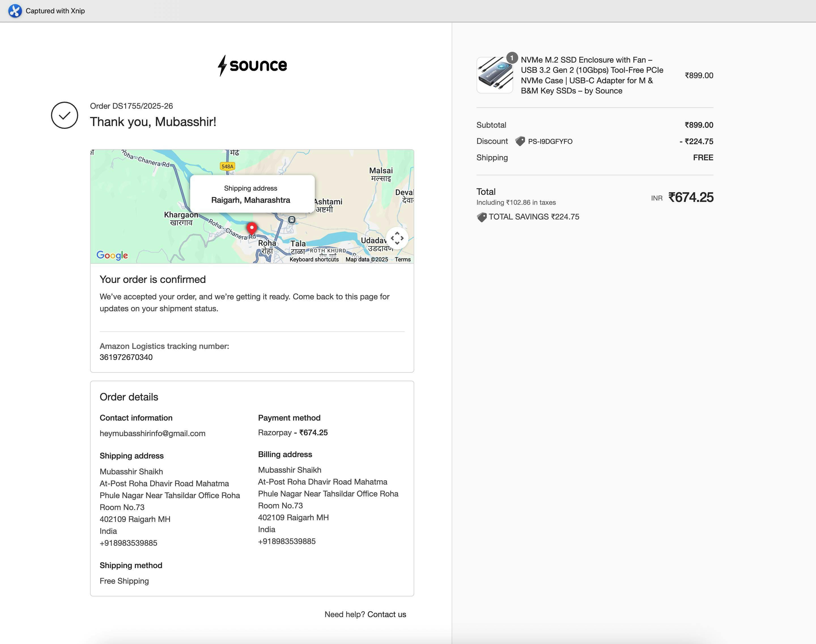Click the red location pin on map
Screen dimensions: 816x644
point(252,229)
